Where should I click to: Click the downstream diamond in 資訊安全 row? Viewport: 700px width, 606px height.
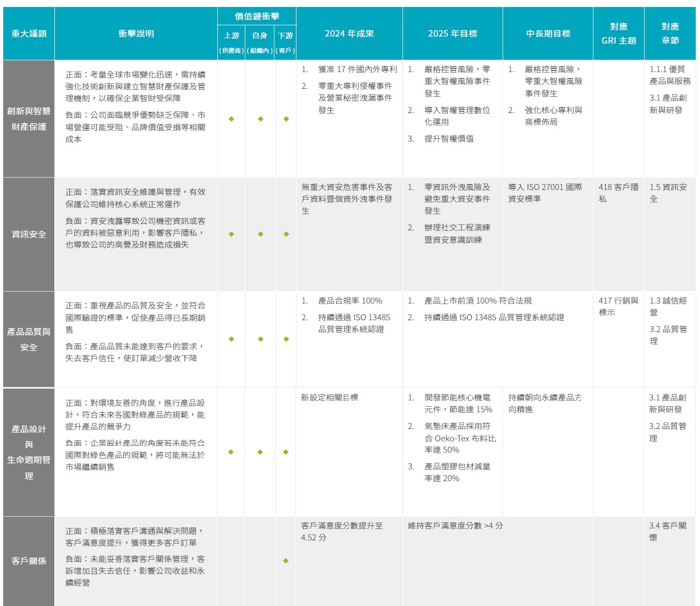tap(286, 234)
